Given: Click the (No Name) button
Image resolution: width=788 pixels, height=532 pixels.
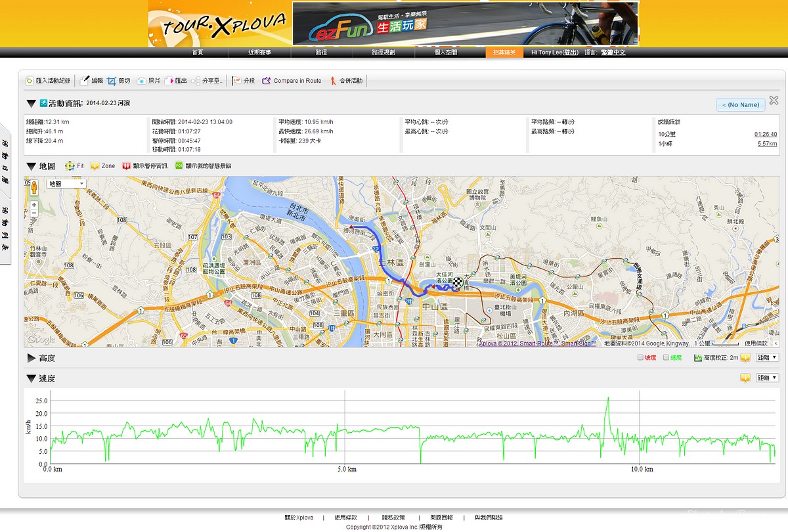Looking at the screenshot, I should tap(740, 104).
